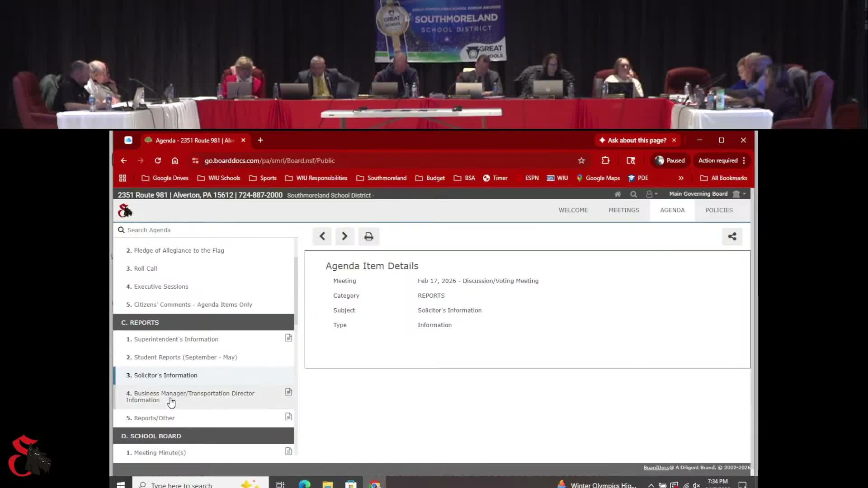Open user account dropdown in header

point(651,194)
